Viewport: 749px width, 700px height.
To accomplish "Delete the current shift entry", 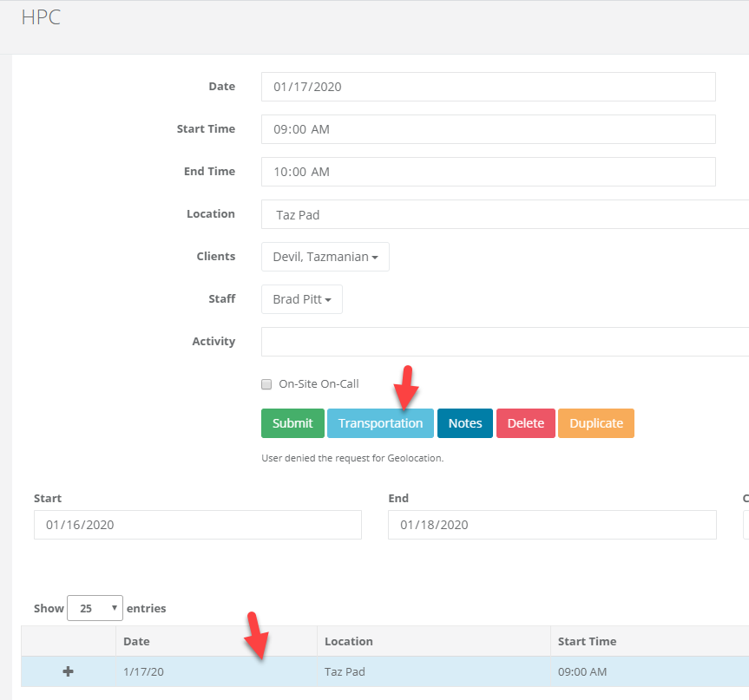I will [x=525, y=423].
